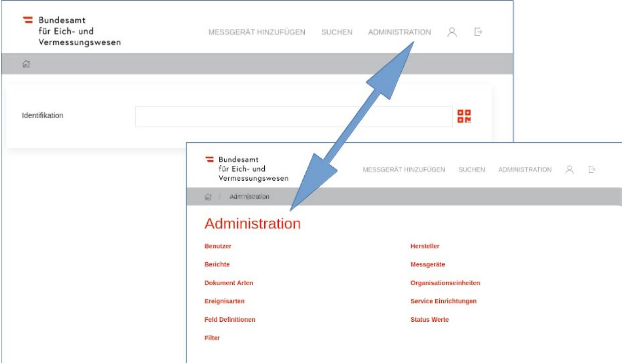
Task: Open the Status Werte link
Action: click(x=429, y=319)
